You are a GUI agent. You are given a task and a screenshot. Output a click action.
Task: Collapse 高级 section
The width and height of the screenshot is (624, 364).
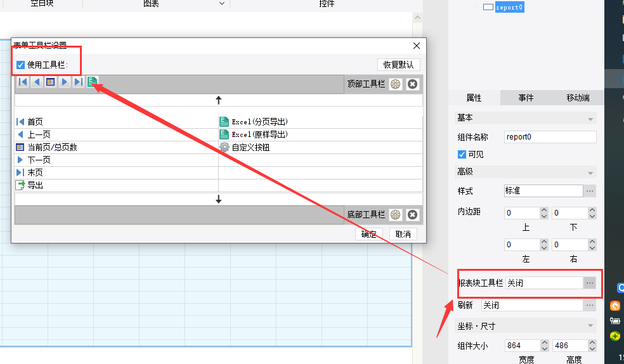590,173
